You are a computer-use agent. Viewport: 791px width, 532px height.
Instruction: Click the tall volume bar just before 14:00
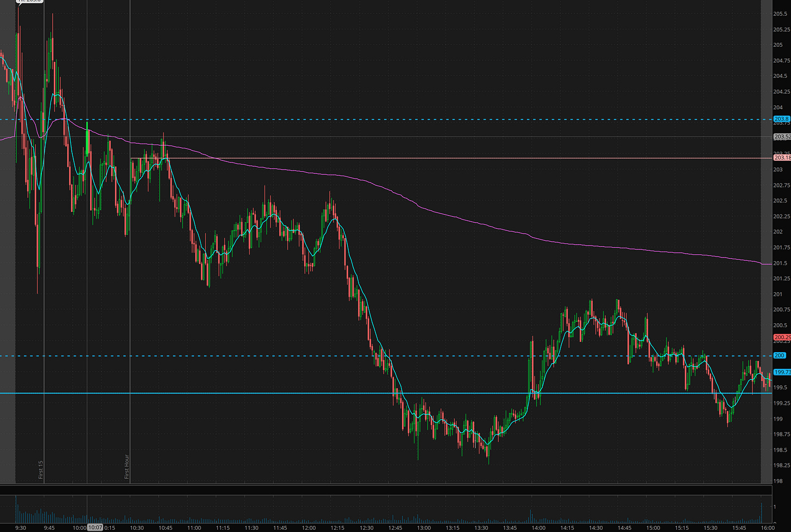[x=531, y=516]
